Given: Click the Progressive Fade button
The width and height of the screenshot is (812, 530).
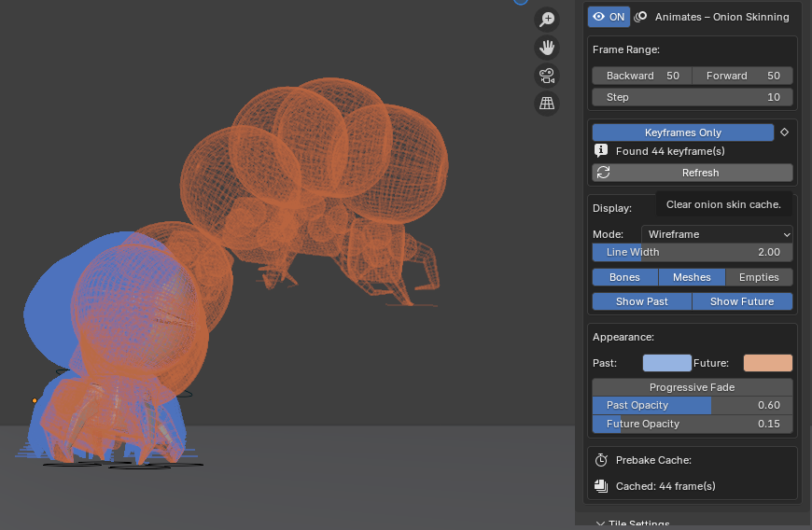Looking at the screenshot, I should [x=693, y=387].
